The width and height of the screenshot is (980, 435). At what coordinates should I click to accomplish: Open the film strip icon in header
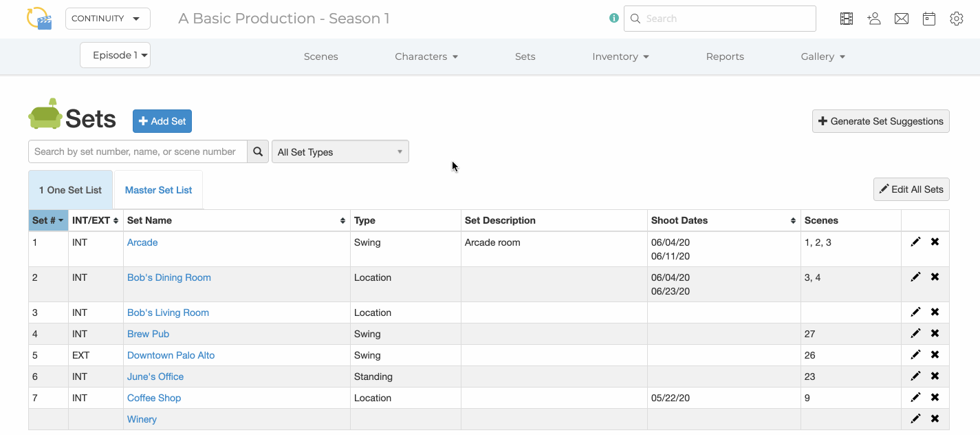(x=847, y=19)
